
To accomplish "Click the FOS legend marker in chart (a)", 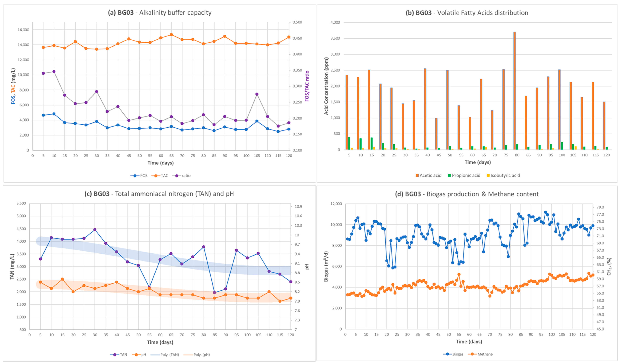I will (135, 176).
